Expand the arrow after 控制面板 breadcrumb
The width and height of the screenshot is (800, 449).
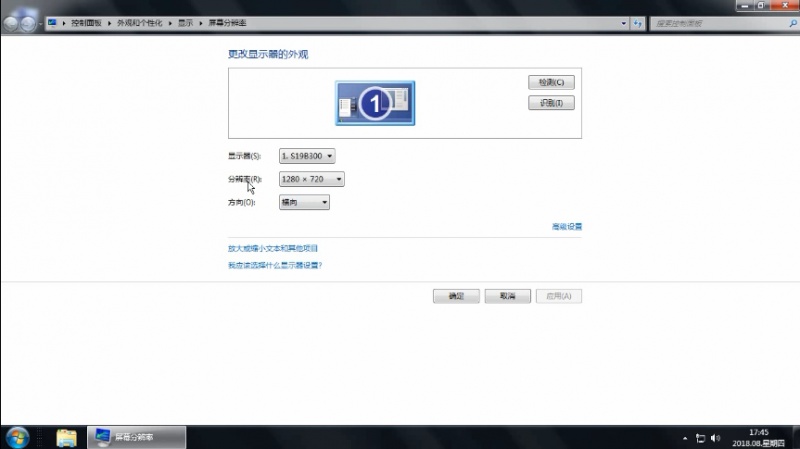click(109, 23)
